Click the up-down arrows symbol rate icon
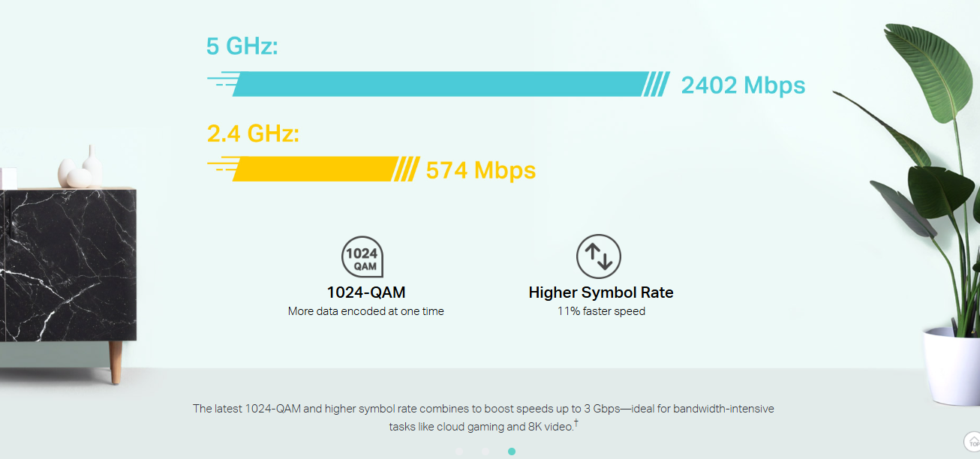The height and width of the screenshot is (459, 980). 599,257
